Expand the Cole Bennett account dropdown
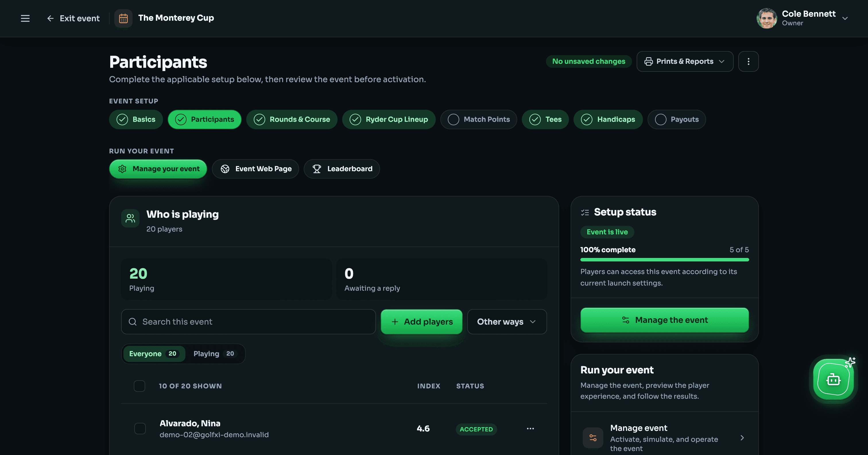This screenshot has width=868, height=455. click(845, 18)
